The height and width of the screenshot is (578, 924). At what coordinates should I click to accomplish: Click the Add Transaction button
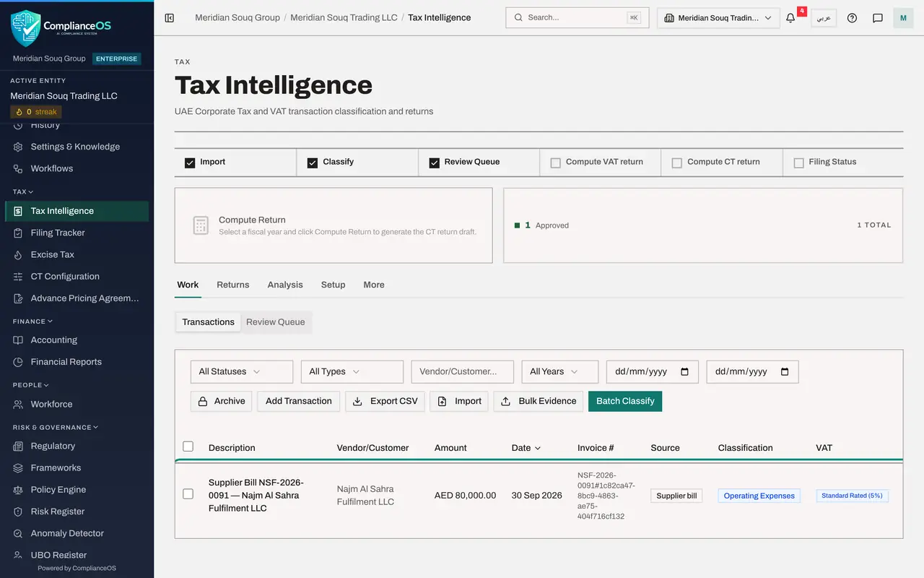299,401
